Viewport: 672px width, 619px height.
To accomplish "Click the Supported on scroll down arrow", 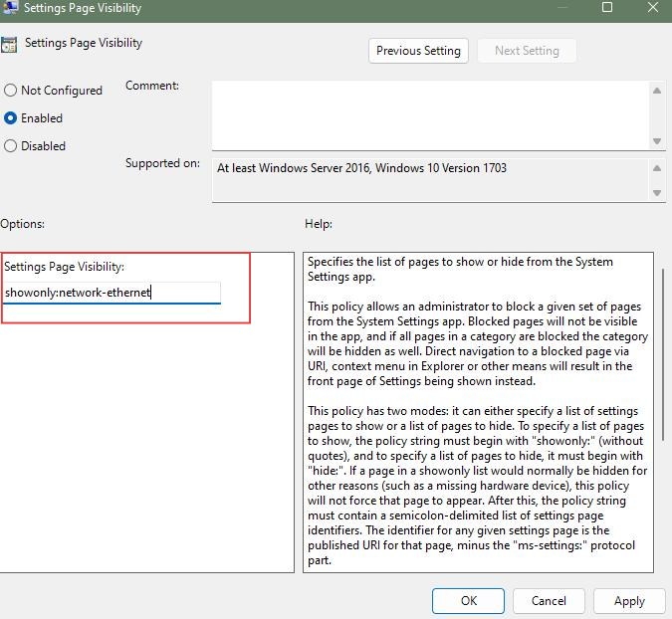I will pos(657,193).
